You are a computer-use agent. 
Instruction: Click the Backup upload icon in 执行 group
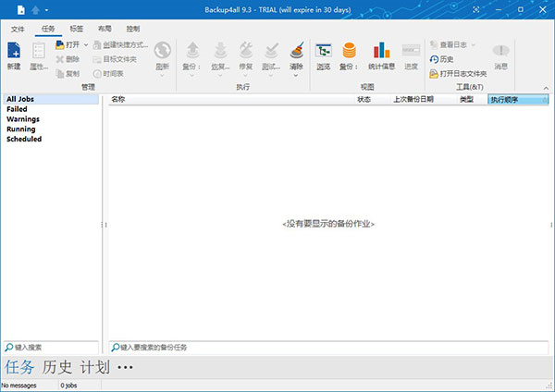click(x=192, y=50)
